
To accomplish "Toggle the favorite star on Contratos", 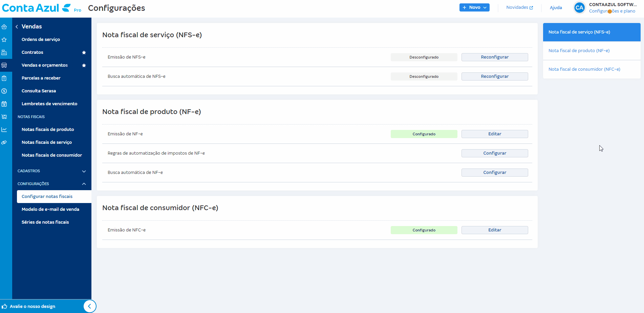I will [84, 52].
